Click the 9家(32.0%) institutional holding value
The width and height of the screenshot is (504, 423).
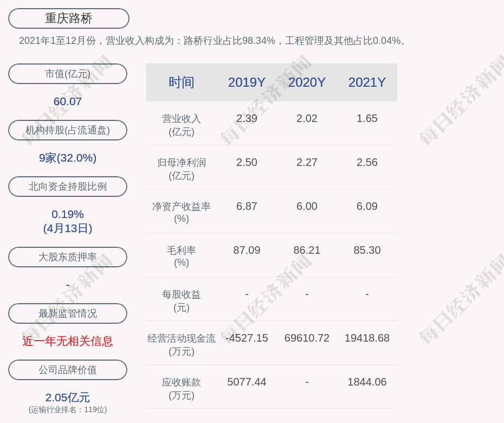[68, 158]
